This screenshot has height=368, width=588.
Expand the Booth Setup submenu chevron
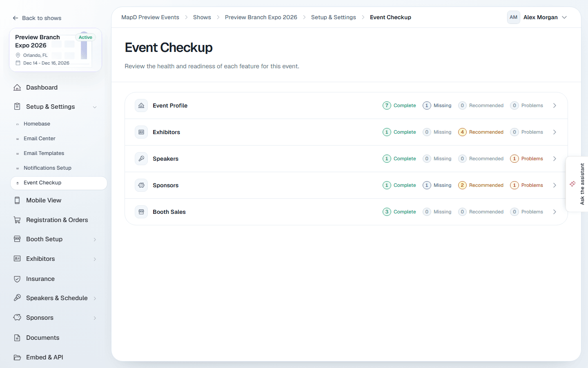pyautogui.click(x=95, y=240)
